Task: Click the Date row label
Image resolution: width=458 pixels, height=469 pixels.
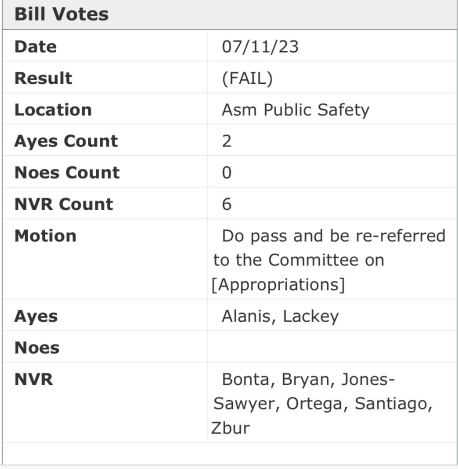Action: 36,47
